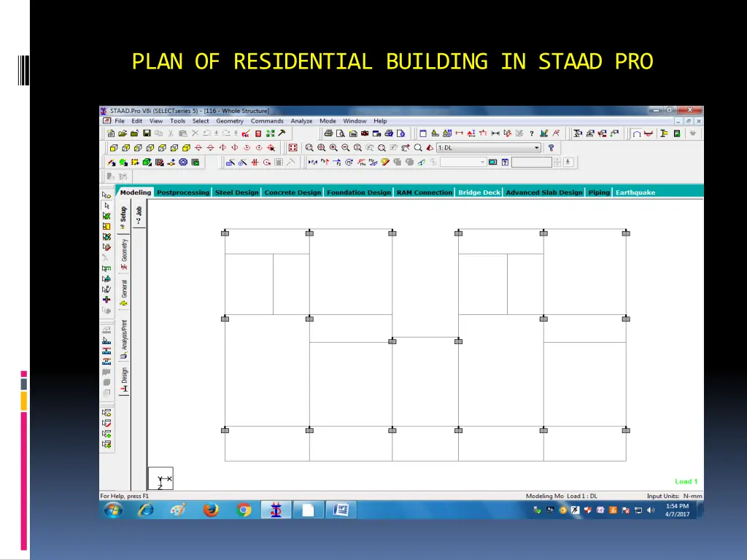Click the Save file icon in toolbar

tap(147, 133)
